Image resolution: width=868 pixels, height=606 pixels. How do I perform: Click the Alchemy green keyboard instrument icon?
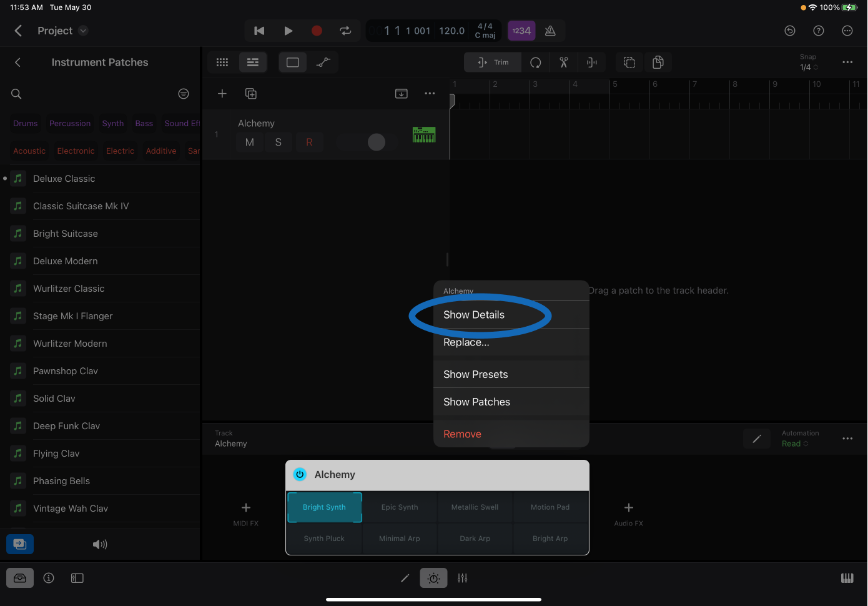tap(424, 134)
